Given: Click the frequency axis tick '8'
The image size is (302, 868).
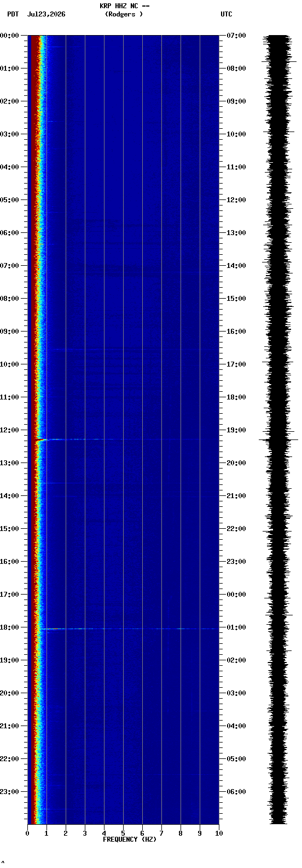Looking at the screenshot, I should (x=181, y=833).
